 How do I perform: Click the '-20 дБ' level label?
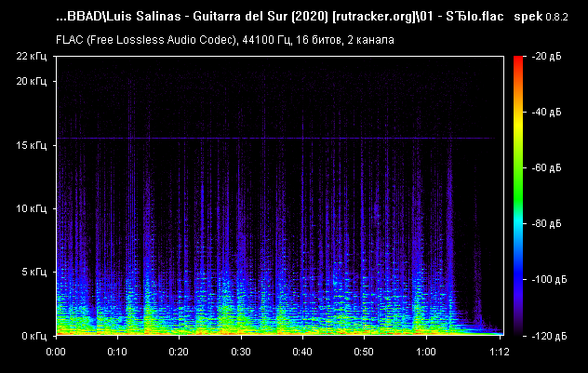(x=546, y=56)
